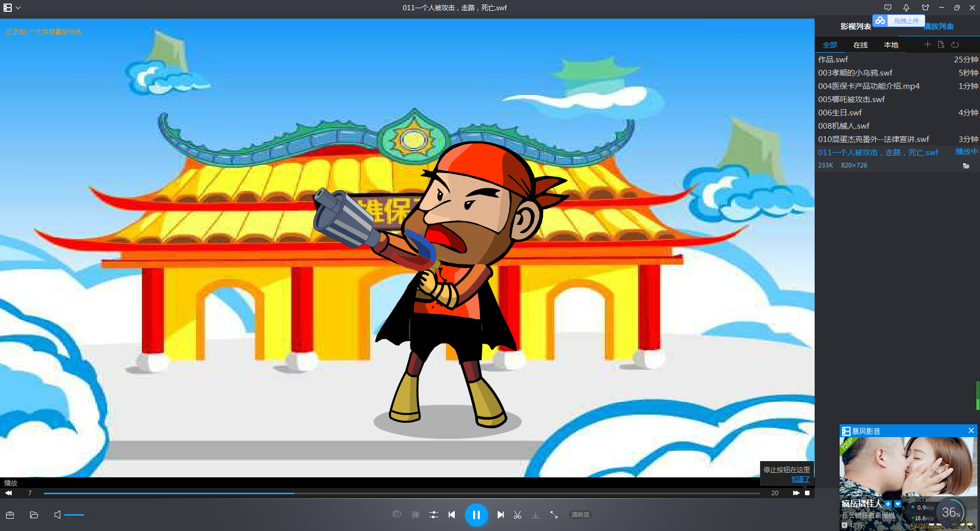This screenshot has width=980, height=531.
Task: Click the 暴风影音 logo in the popup
Action: click(861, 431)
